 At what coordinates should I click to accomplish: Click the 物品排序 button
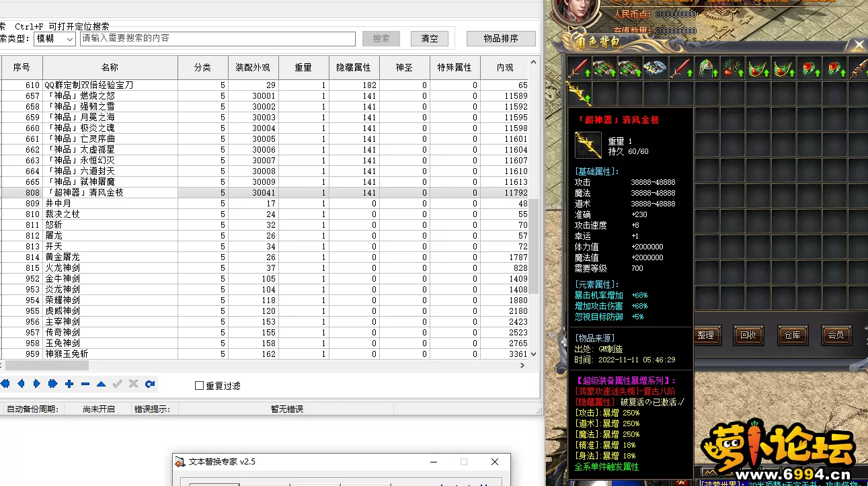(501, 39)
